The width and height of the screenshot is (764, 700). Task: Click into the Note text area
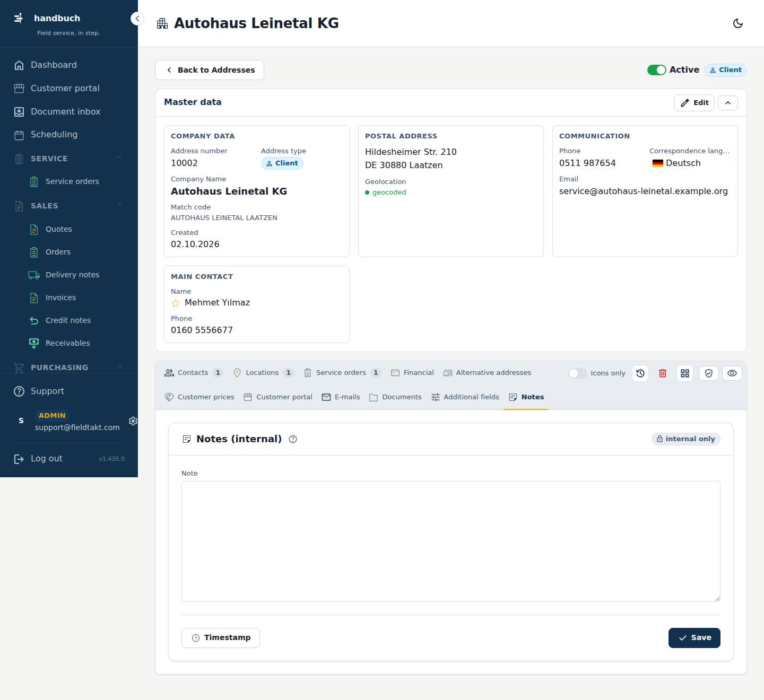pos(451,541)
